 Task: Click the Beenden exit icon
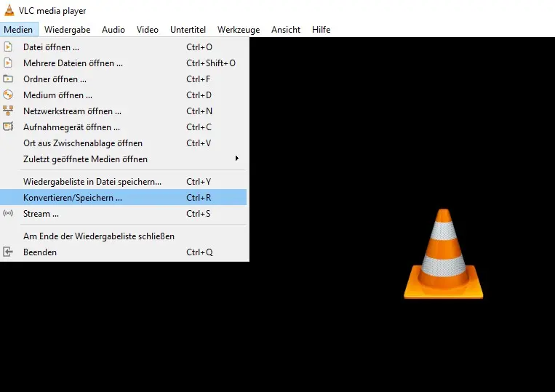point(8,252)
